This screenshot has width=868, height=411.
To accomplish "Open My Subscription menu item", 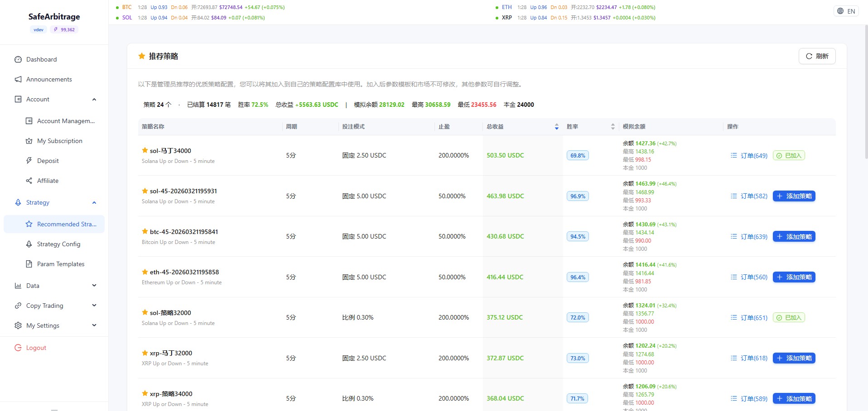I will coord(59,141).
